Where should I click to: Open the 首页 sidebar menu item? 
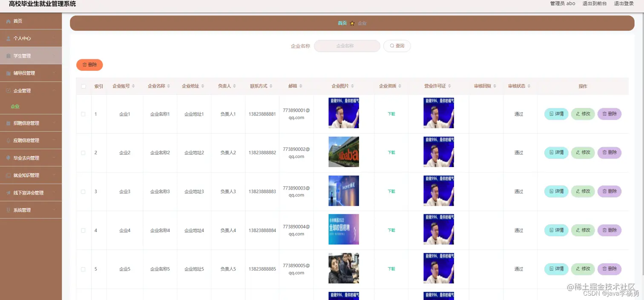(31, 21)
